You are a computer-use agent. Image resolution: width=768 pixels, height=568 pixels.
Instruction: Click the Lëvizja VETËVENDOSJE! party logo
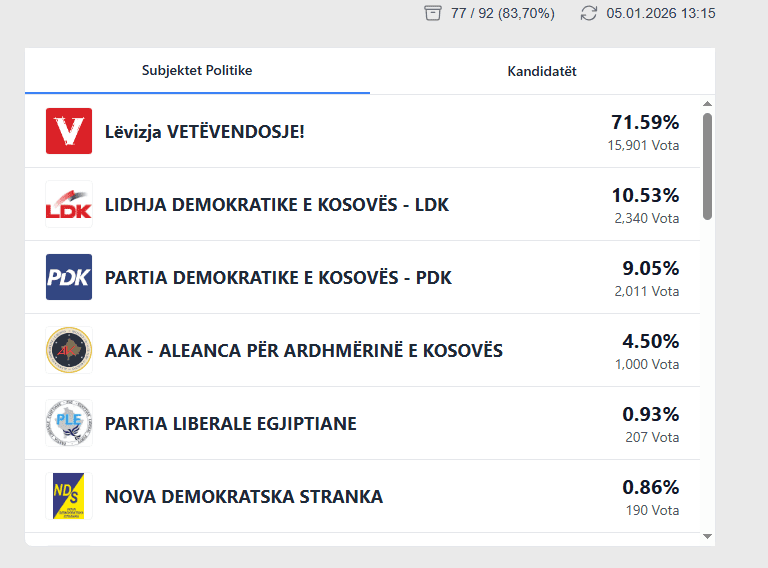pyautogui.click(x=69, y=131)
